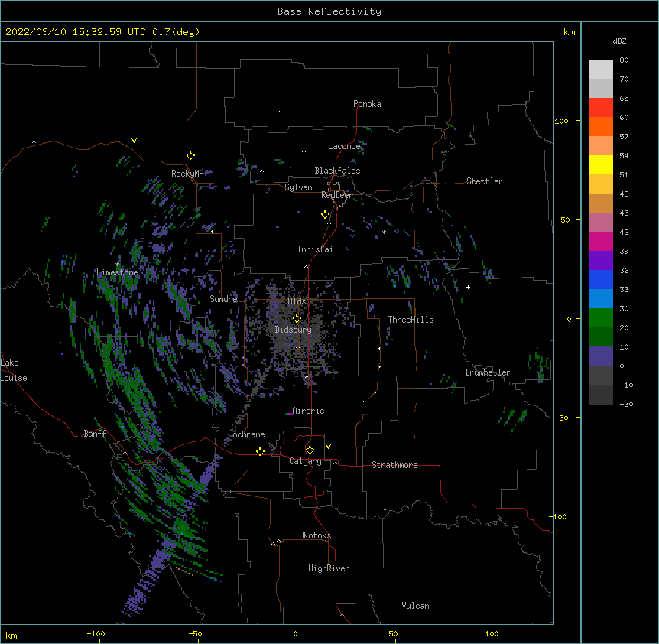Click the Banff label
Screen dimensions: 659x644
tap(95, 434)
